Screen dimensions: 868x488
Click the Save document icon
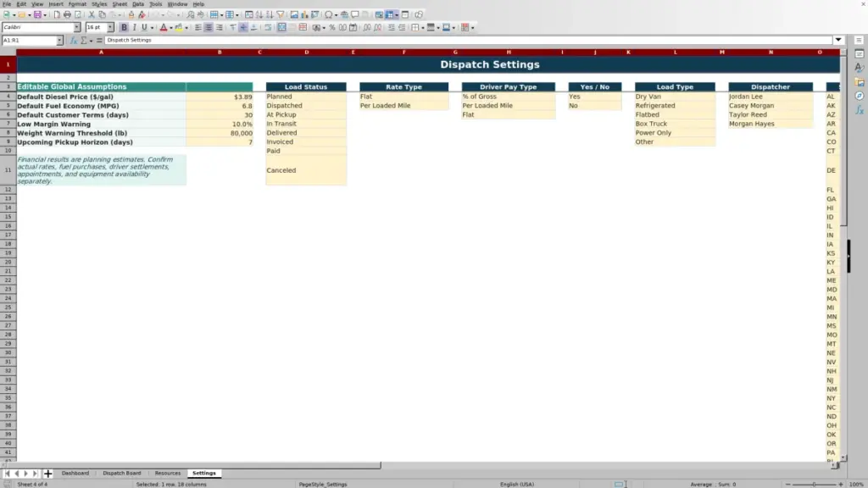37,15
